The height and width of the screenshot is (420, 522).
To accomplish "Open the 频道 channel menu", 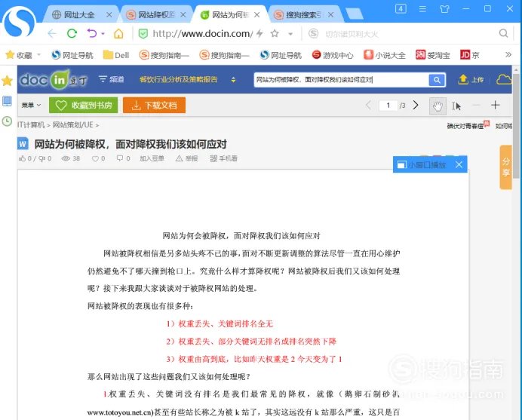I will (112, 79).
